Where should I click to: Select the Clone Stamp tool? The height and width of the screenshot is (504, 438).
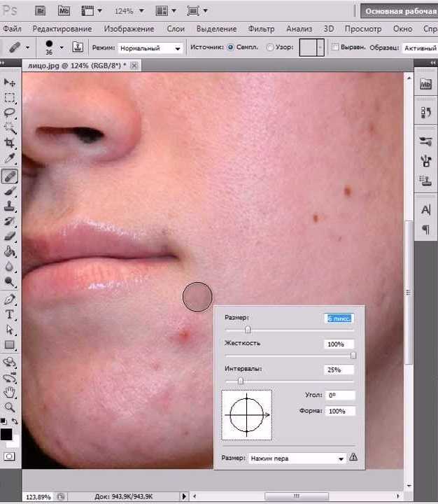coord(10,206)
